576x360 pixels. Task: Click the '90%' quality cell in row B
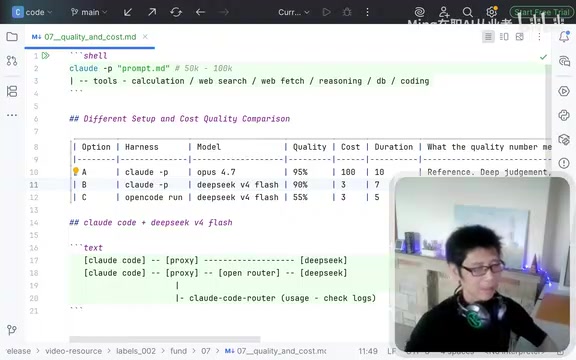300,184
